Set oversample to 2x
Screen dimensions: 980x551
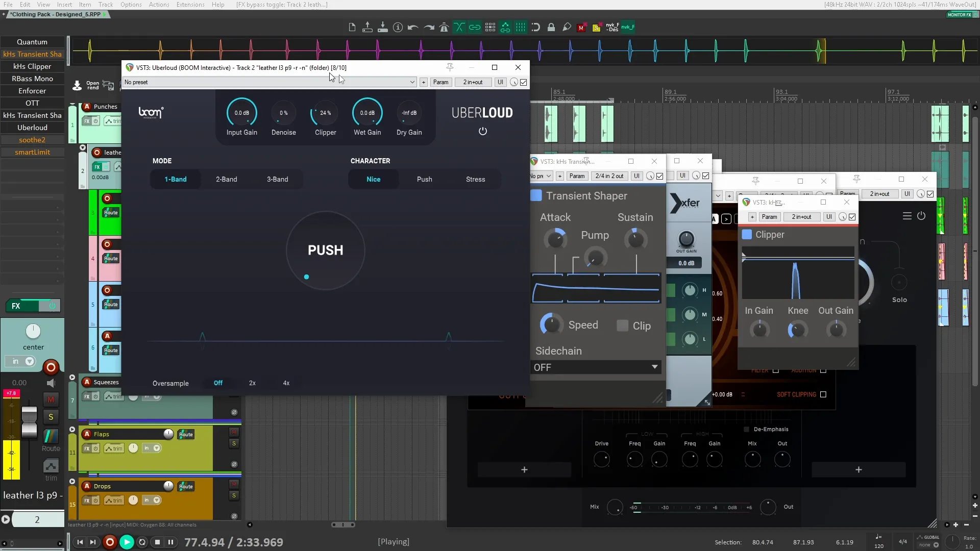coord(252,383)
